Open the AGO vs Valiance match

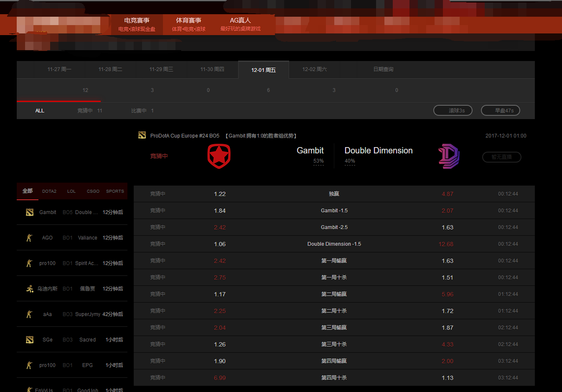(x=72, y=238)
